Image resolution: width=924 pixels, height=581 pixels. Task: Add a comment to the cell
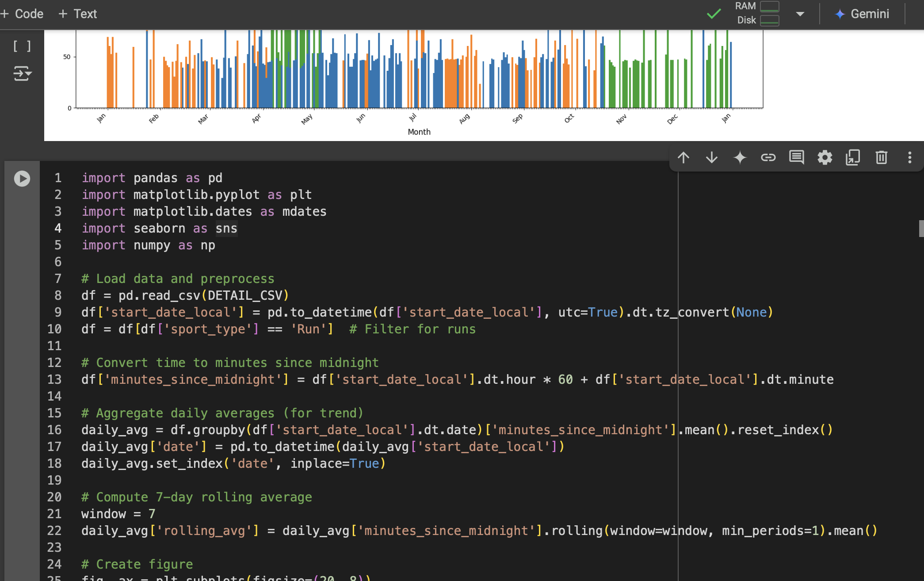797,157
